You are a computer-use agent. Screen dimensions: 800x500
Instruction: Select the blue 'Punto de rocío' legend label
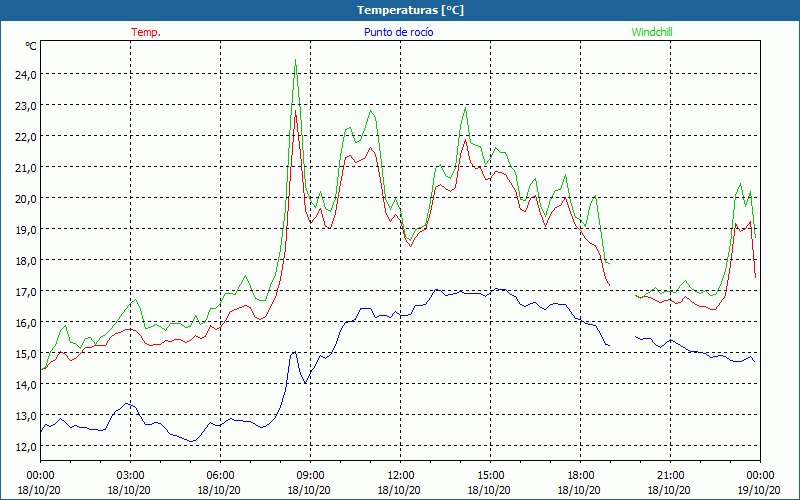(398, 32)
